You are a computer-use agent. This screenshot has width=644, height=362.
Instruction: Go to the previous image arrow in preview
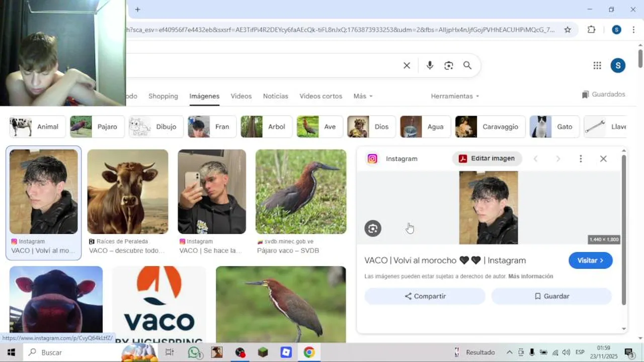pos(535,159)
